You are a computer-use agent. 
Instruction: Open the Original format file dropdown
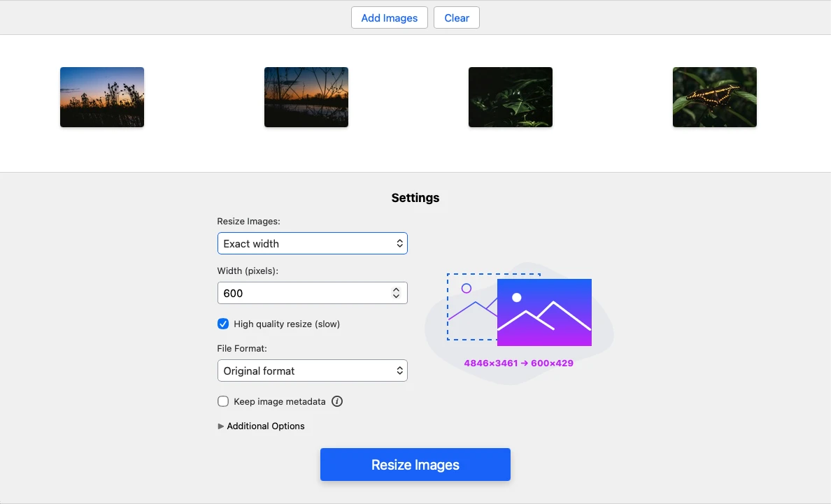[x=313, y=370]
